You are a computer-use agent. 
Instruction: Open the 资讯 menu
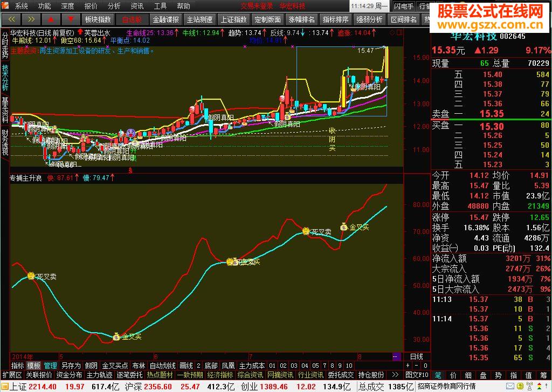[x=137, y=6]
